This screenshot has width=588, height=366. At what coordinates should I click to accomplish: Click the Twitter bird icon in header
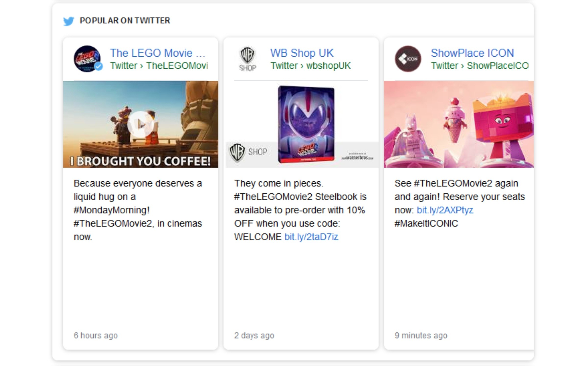[x=69, y=21]
